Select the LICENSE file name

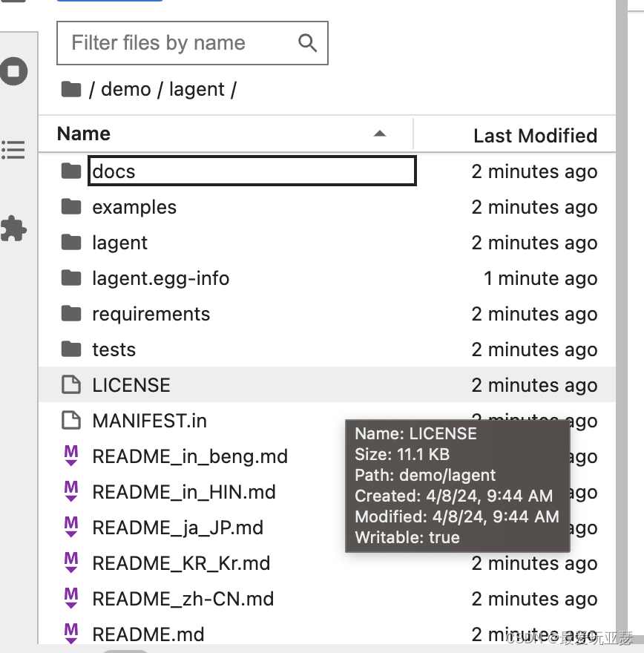point(131,385)
